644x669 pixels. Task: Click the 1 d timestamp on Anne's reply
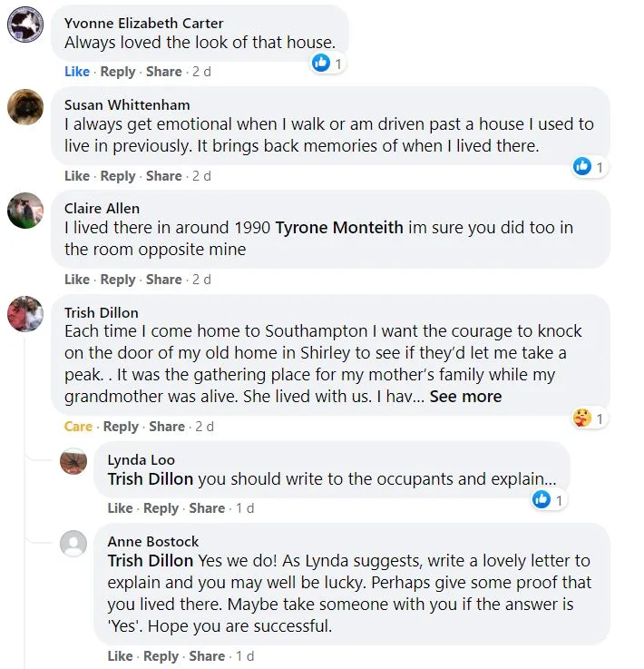(x=245, y=656)
